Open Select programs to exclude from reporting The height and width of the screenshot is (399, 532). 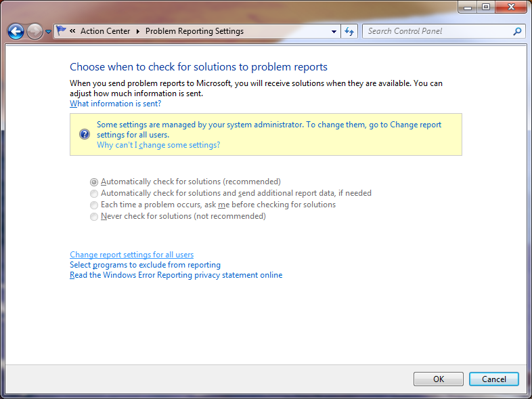tap(146, 265)
